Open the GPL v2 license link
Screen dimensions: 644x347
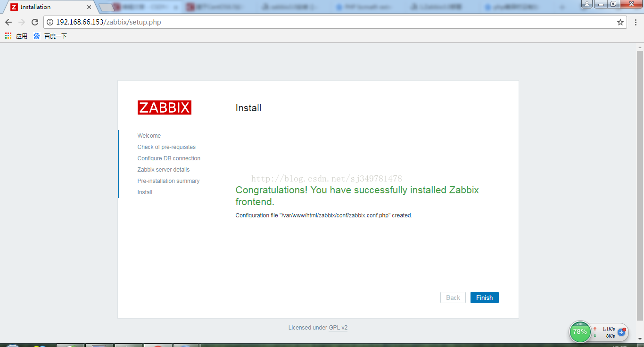coord(338,328)
